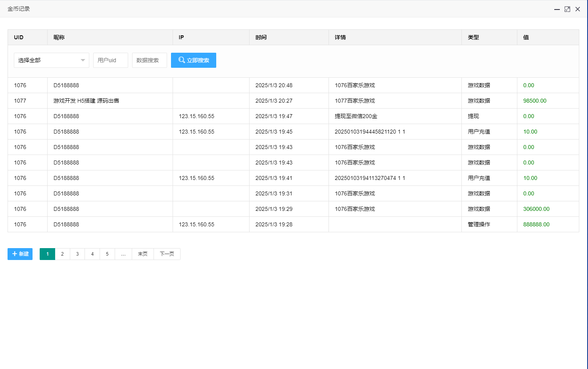
Task: Click 下一页 to view next page
Action: coord(167,254)
